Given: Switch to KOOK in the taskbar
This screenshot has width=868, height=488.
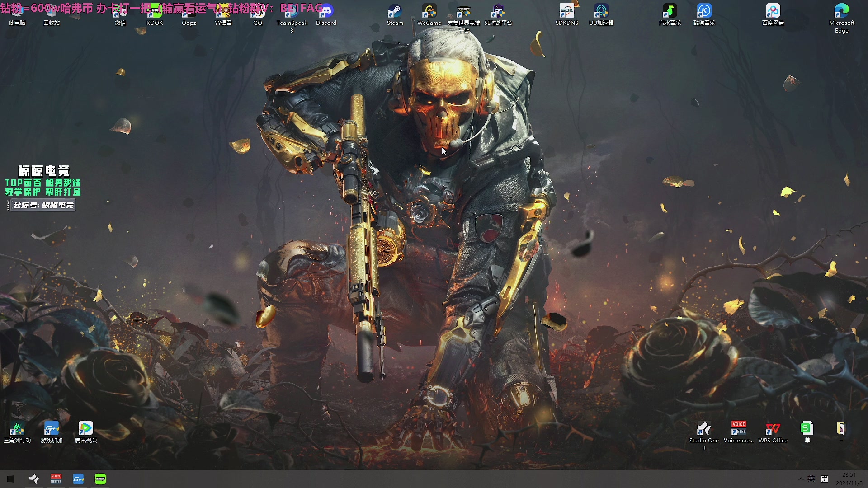Looking at the screenshot, I should [x=100, y=479].
